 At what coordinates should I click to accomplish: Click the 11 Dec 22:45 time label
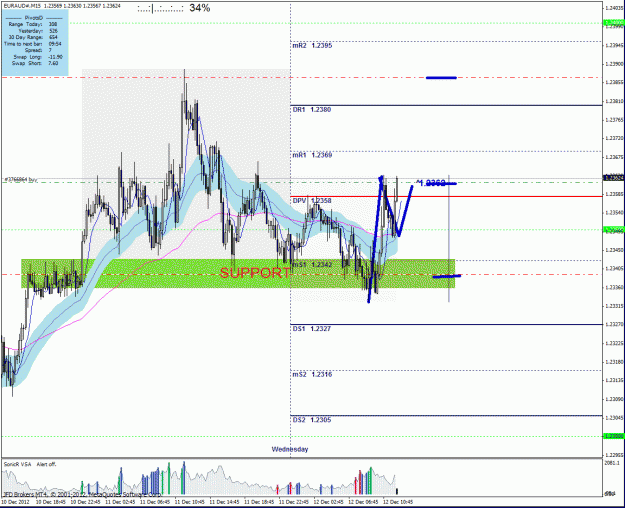(x=293, y=502)
